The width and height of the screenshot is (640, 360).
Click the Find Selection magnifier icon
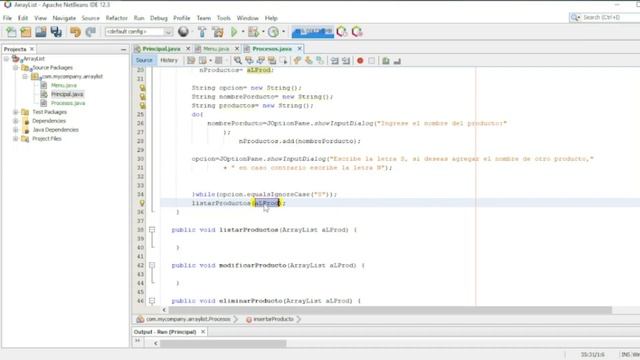click(238, 61)
